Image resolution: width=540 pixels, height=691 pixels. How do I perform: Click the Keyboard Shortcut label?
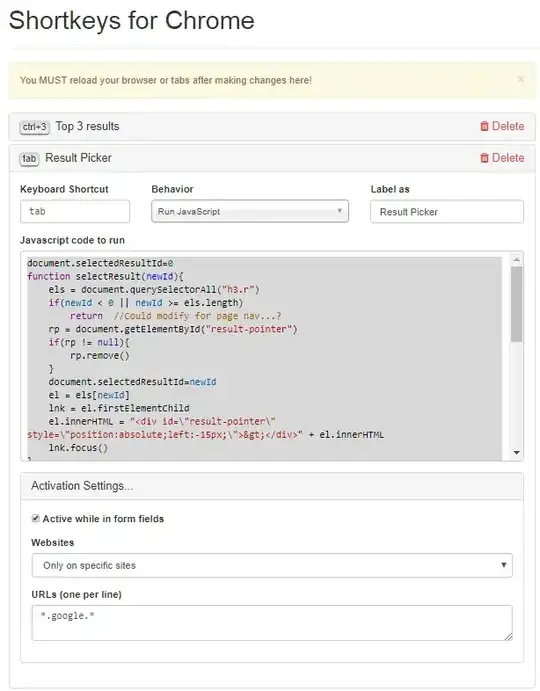pos(64,189)
